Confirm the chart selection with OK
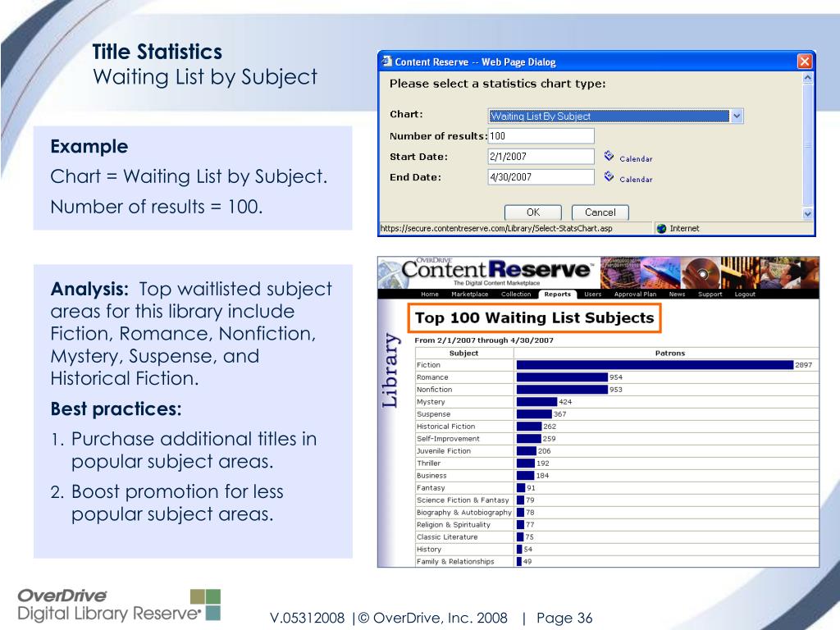 pos(533,212)
